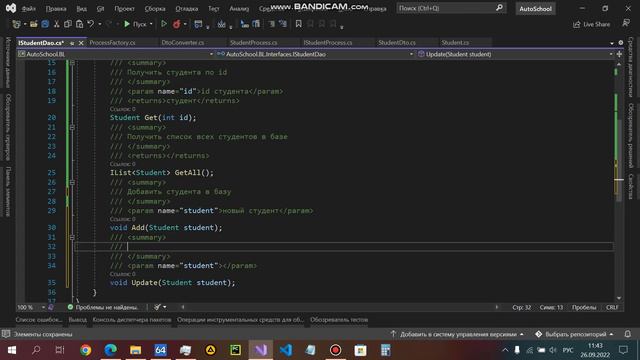
Task: Open the Консоль диспетчера пакетов tab
Action: (x=132, y=320)
